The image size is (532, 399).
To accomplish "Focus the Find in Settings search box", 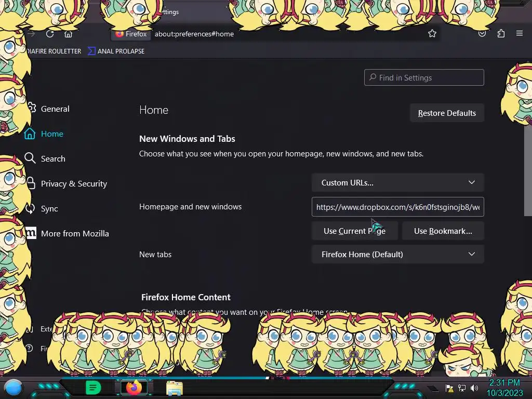I will click(x=424, y=78).
